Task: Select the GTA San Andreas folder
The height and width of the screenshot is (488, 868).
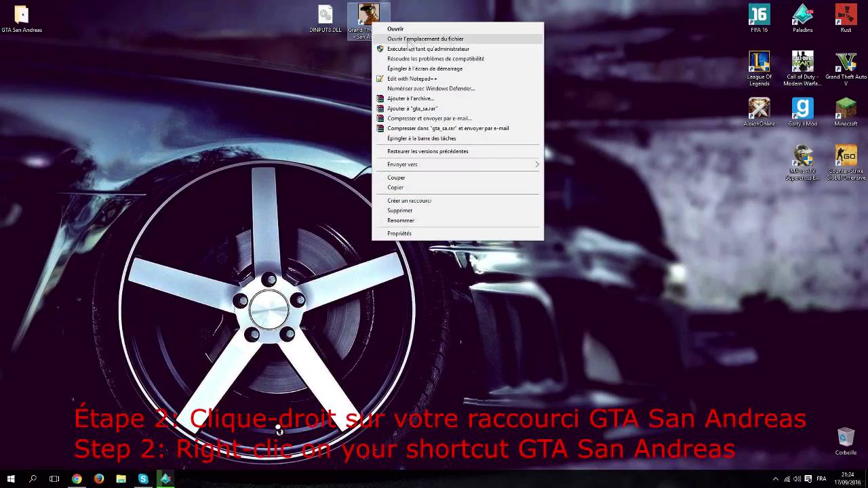Action: 22,19
